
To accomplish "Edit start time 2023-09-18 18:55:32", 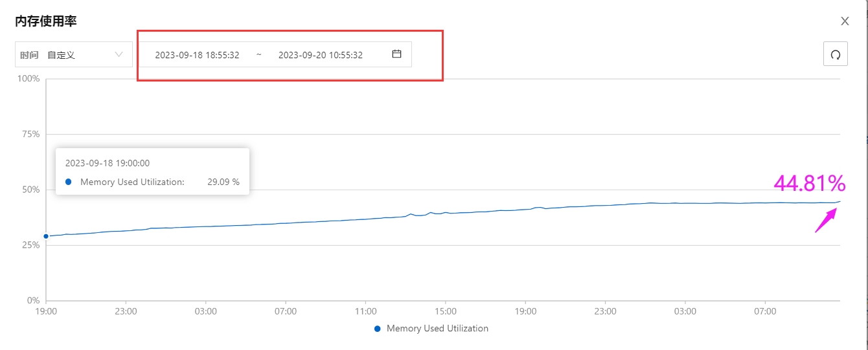I will [x=197, y=55].
